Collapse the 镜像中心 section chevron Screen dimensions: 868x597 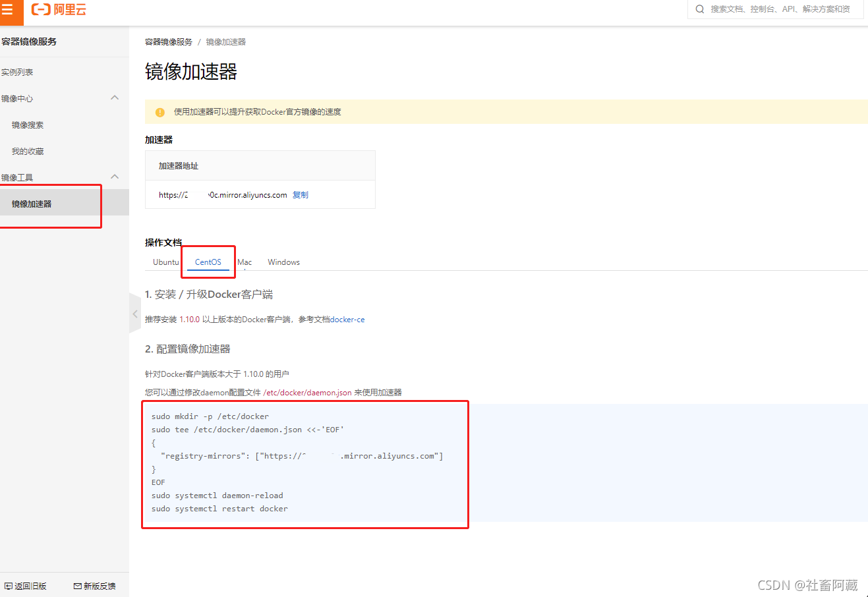[x=115, y=98]
